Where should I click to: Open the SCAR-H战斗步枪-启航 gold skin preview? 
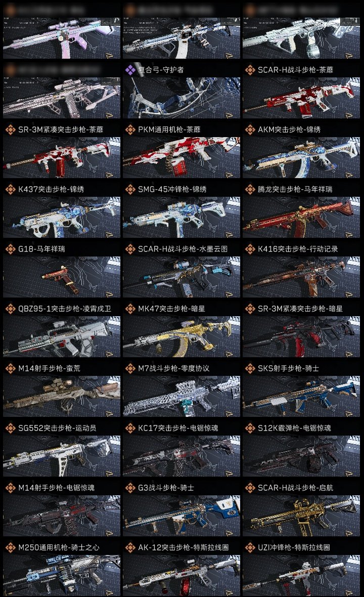[x=301, y=516]
